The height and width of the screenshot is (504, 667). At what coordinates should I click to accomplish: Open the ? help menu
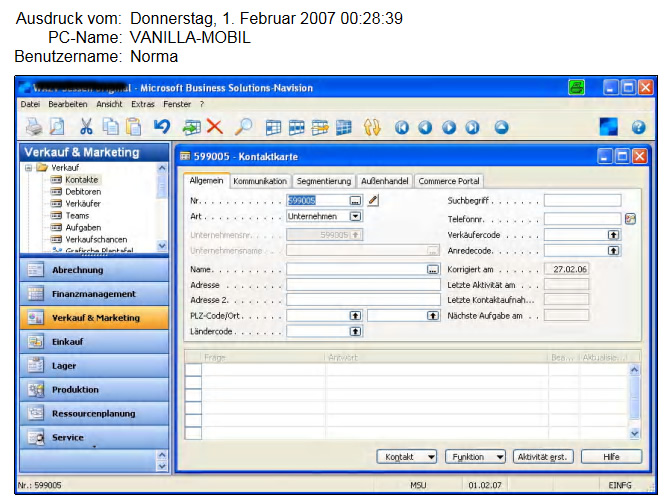202,104
